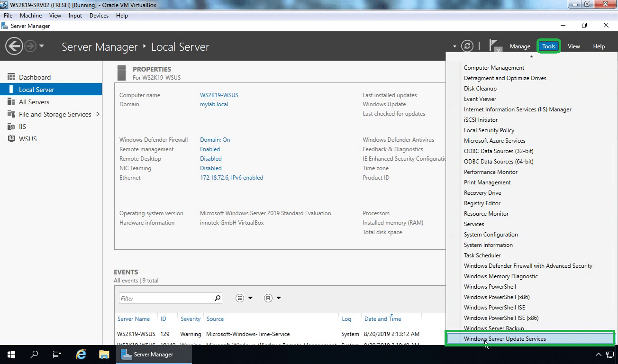618x364 pixels.
Task: Open Computer Management from Tools menu
Action: click(494, 68)
